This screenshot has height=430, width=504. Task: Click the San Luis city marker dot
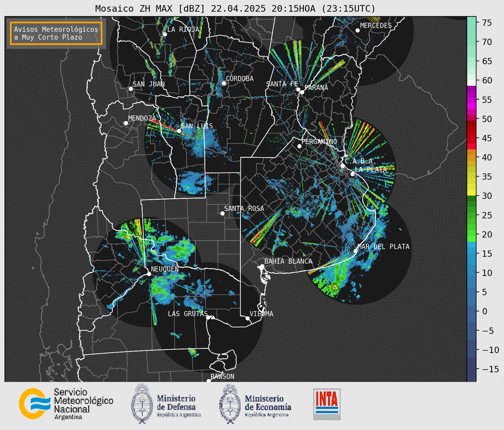coord(179,131)
